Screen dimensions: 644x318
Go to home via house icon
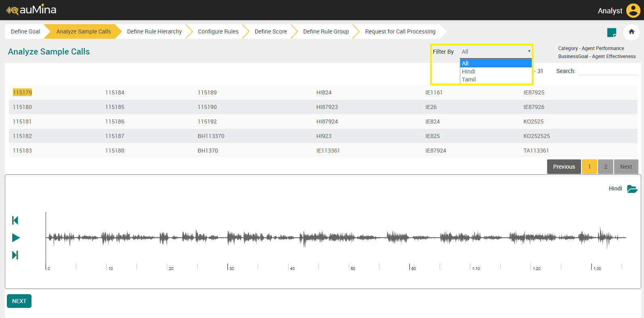(631, 32)
